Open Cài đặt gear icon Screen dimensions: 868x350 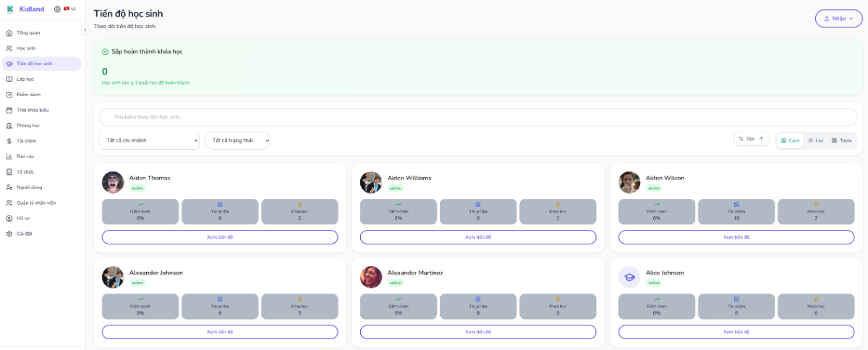tap(9, 234)
